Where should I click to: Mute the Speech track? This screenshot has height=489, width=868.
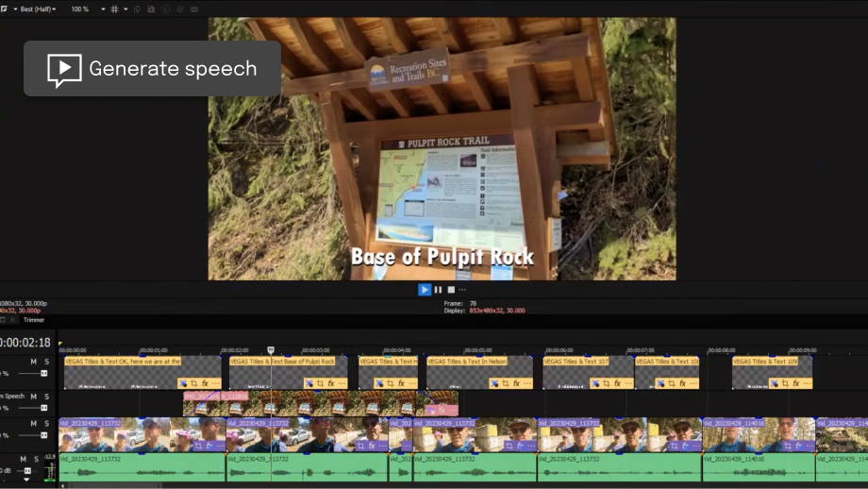click(33, 396)
